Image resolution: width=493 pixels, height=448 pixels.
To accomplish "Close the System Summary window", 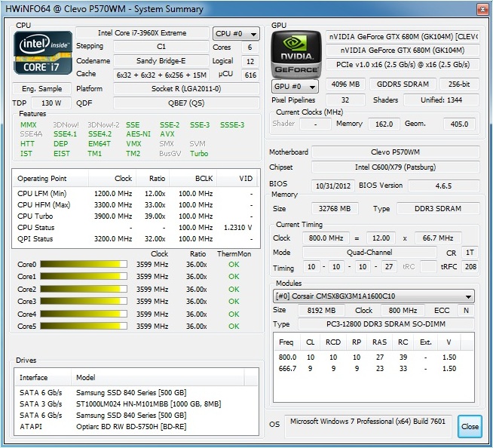I will point(482,10).
